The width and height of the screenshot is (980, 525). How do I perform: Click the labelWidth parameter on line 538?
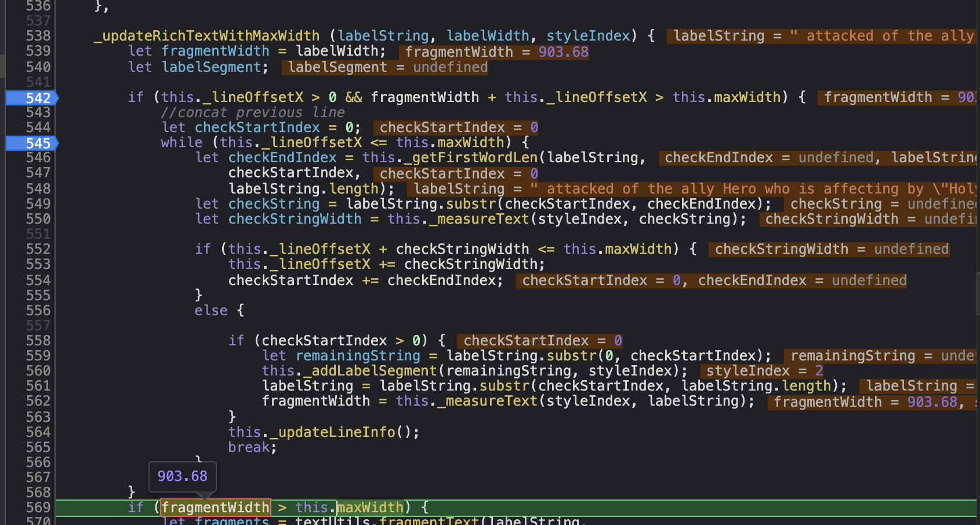(x=488, y=36)
